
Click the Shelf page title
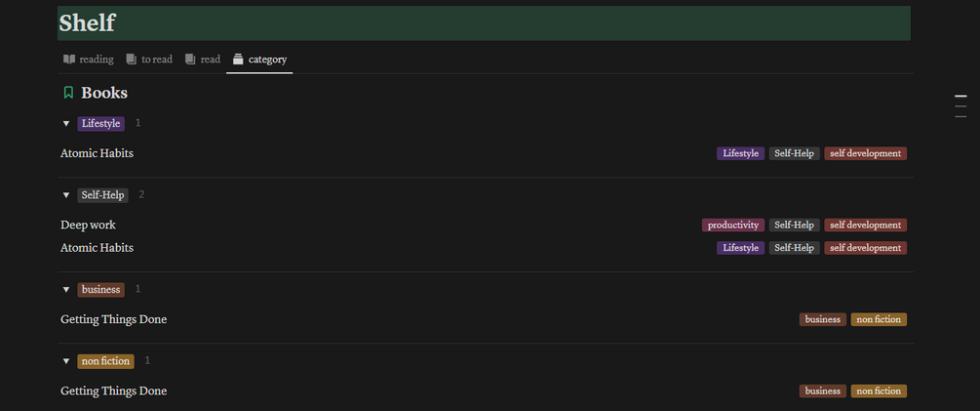[x=88, y=23]
